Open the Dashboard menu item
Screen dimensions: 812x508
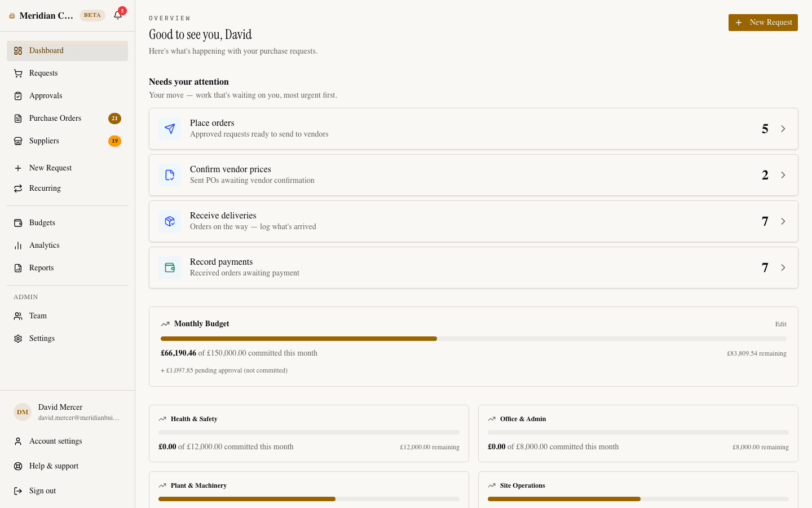67,51
